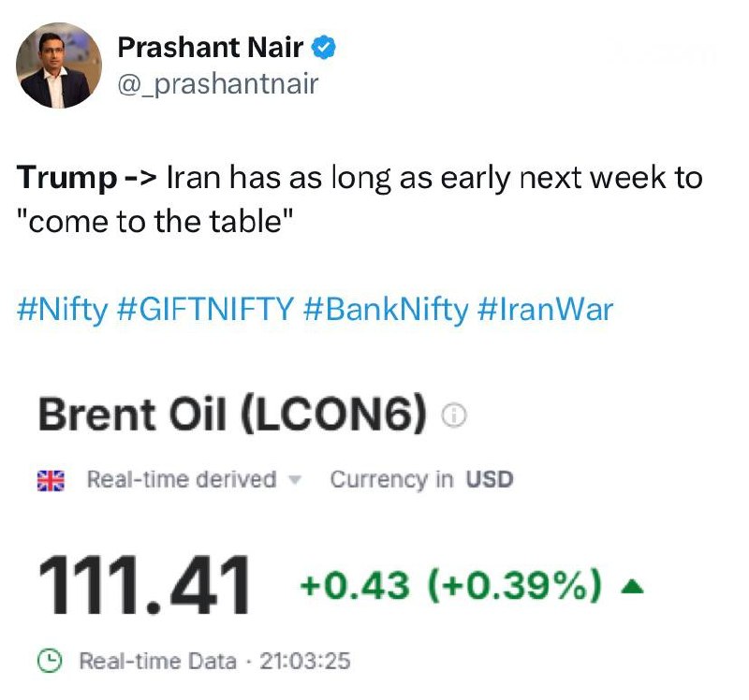Click the UK flag icon

pos(51,481)
